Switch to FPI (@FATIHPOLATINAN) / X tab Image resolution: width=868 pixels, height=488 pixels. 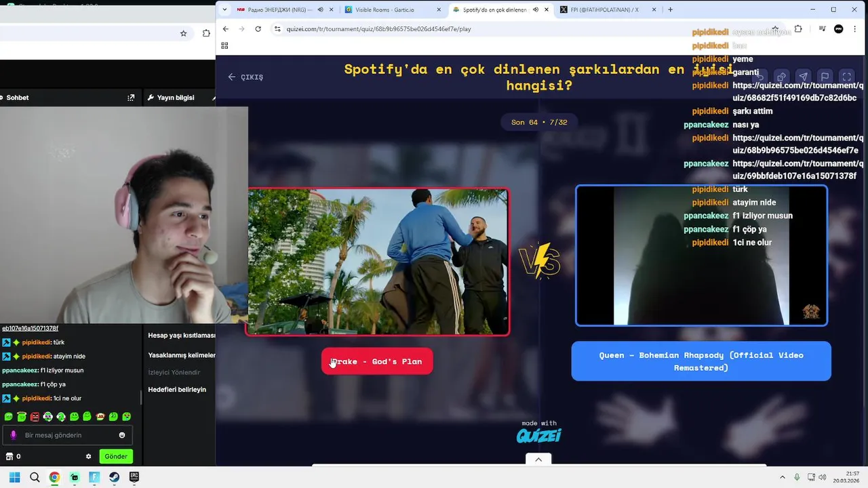(604, 9)
